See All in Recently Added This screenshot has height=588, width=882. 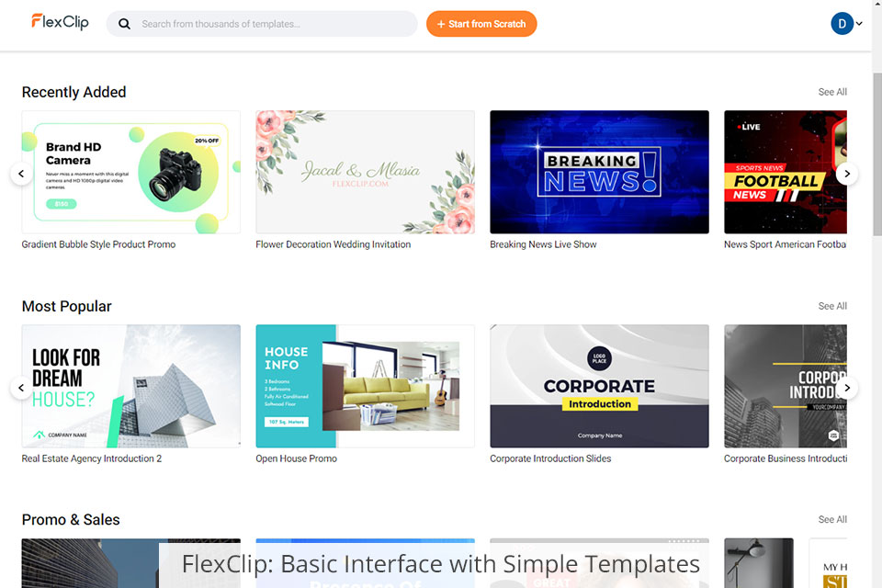832,92
